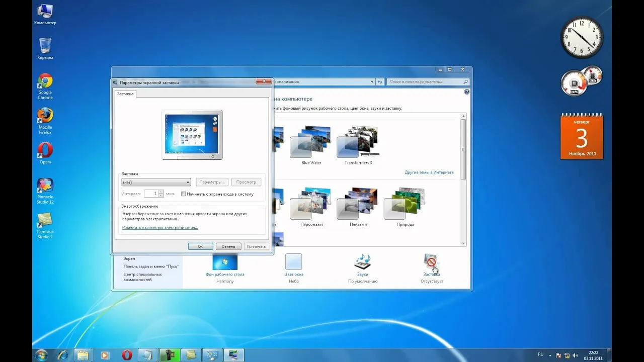Select the Заставка tab
The image size is (644, 362).
[x=125, y=94]
